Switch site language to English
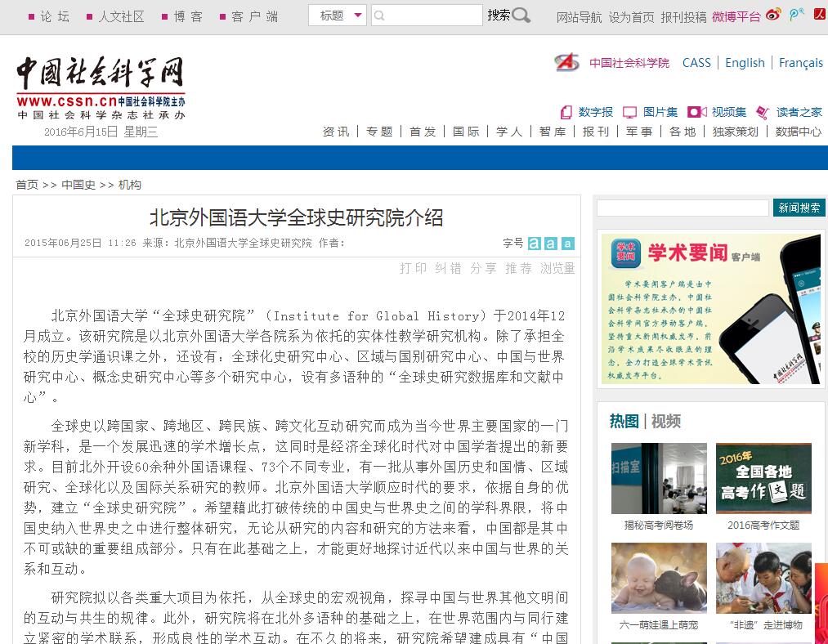Screen dimensions: 828x644 (745, 63)
